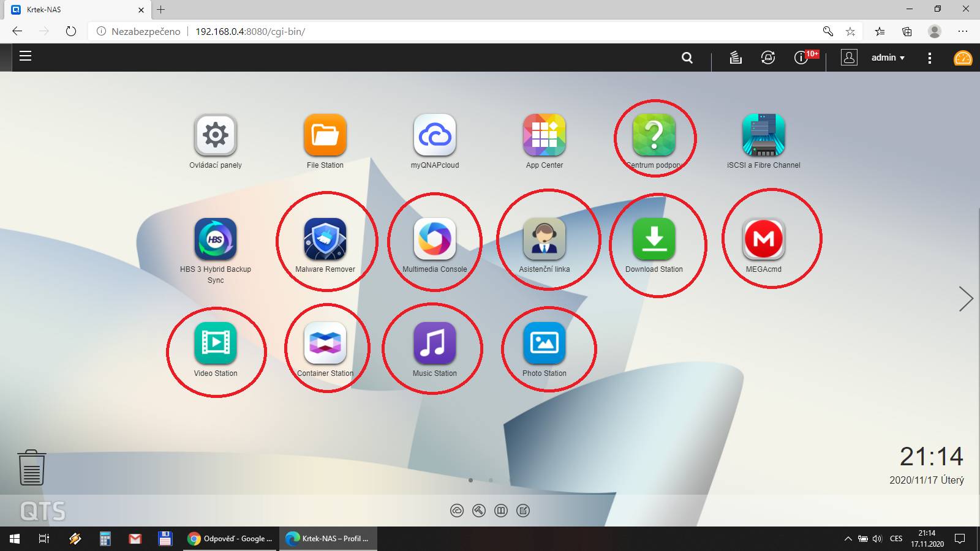Launch HBS 3 Hybrid Backup Sync
The width and height of the screenshot is (980, 551).
pyautogui.click(x=216, y=239)
